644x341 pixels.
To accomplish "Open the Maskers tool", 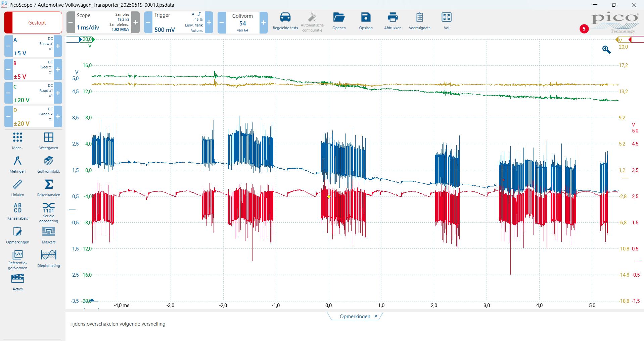I will 49,232.
